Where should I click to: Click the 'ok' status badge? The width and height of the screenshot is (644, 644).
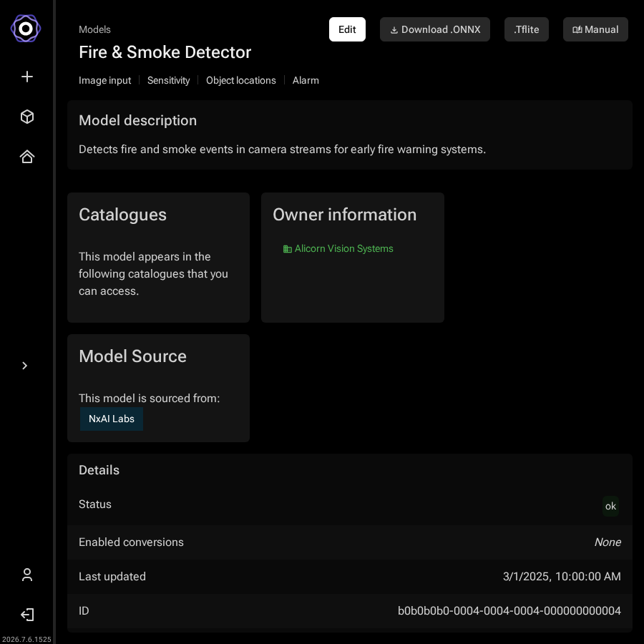(610, 506)
